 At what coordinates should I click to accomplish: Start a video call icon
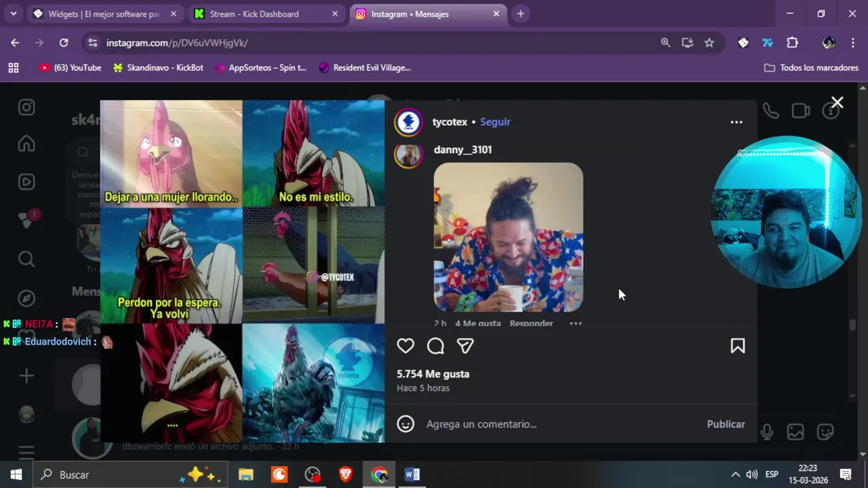[x=801, y=110]
